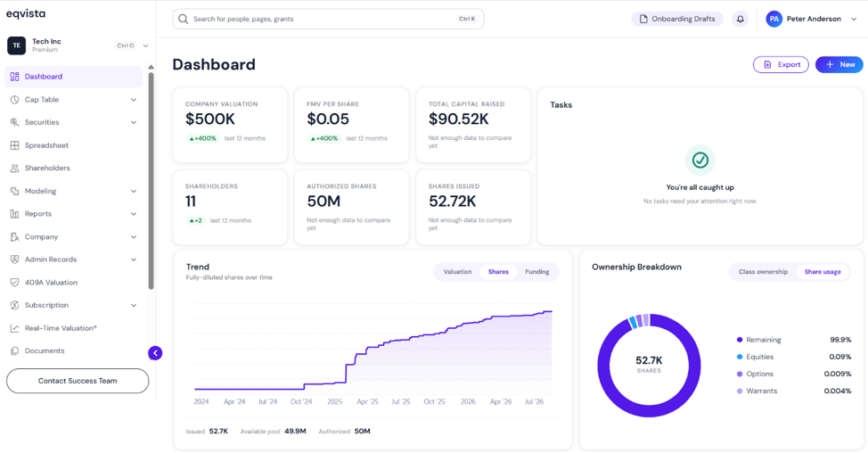Click the Company building icon

pyautogui.click(x=14, y=236)
